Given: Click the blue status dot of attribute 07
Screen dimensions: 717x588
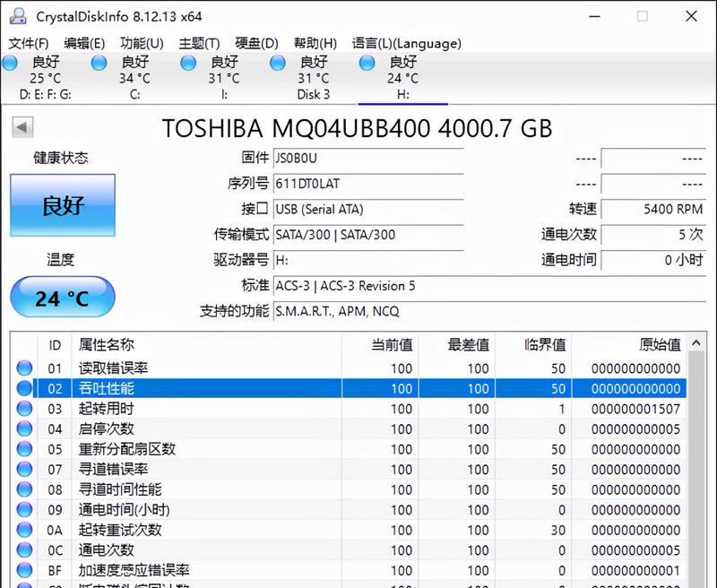Looking at the screenshot, I should 25,469.
